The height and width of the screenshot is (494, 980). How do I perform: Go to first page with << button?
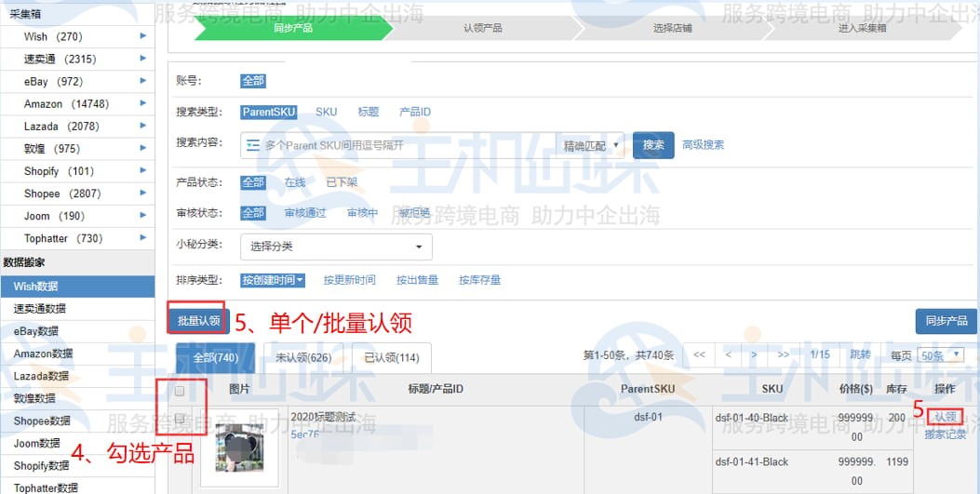point(699,355)
